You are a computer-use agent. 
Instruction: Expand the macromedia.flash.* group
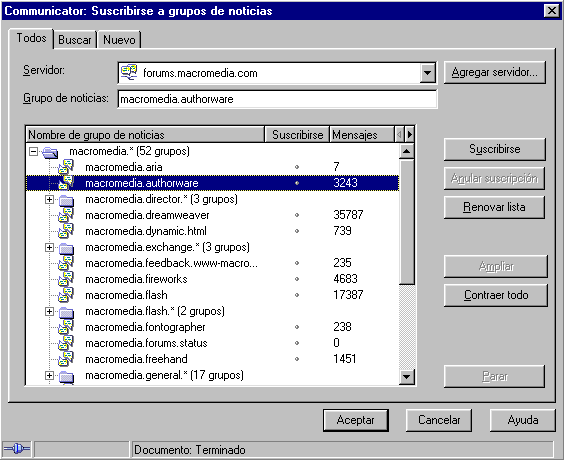coord(49,311)
